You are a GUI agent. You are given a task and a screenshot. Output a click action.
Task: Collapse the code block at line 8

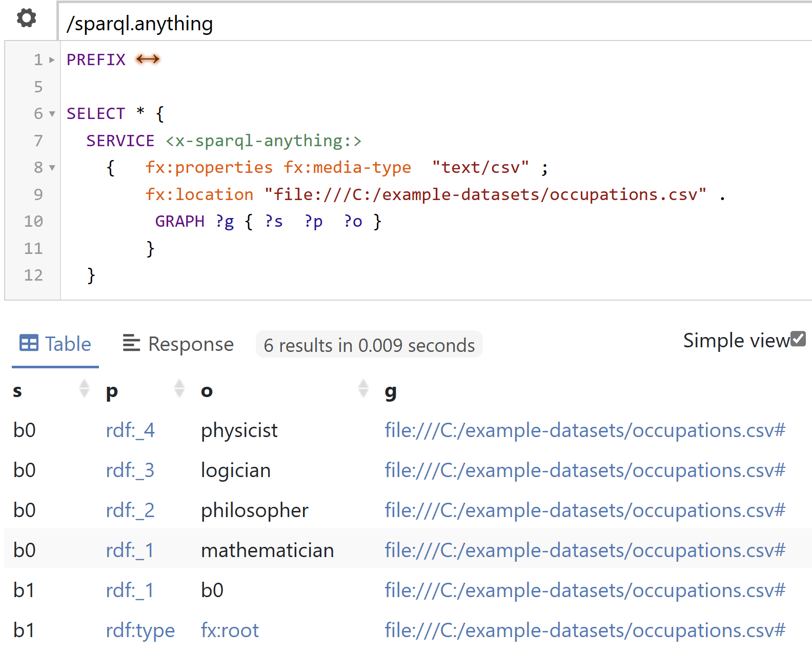click(x=52, y=168)
